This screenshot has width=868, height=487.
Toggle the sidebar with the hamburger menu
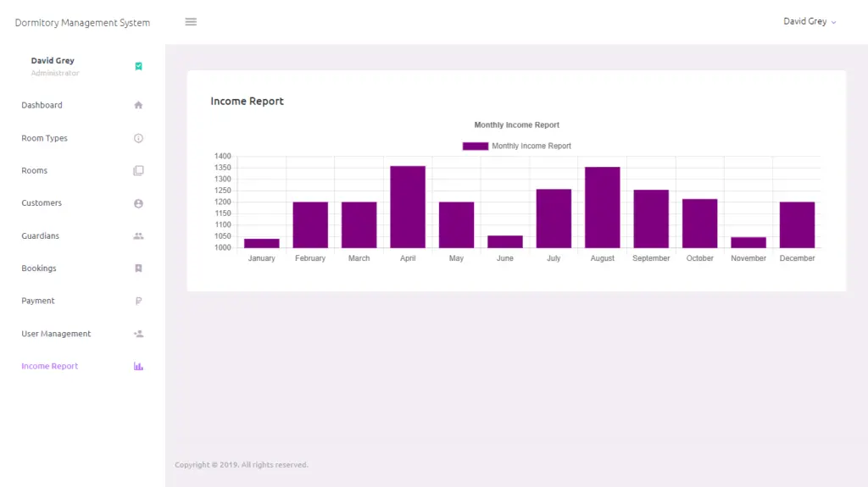pyautogui.click(x=191, y=22)
